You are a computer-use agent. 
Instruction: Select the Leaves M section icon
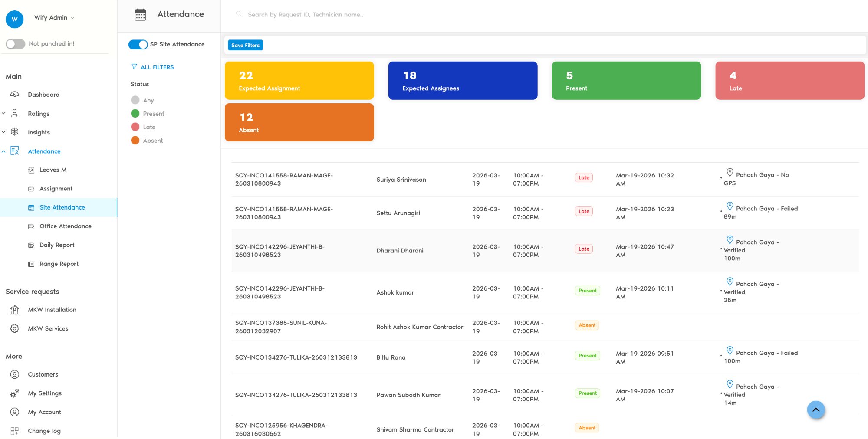pyautogui.click(x=31, y=170)
